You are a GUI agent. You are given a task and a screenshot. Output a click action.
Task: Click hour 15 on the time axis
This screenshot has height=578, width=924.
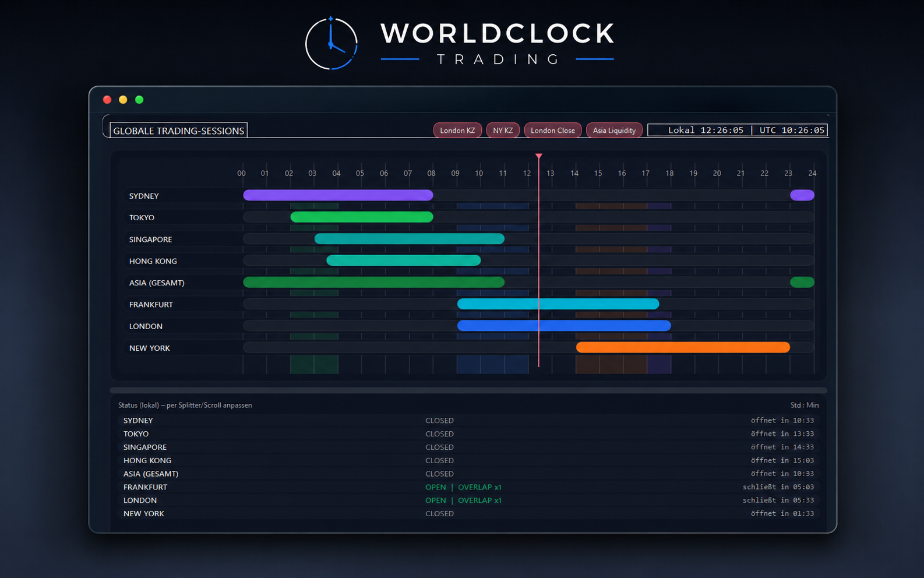pos(598,173)
